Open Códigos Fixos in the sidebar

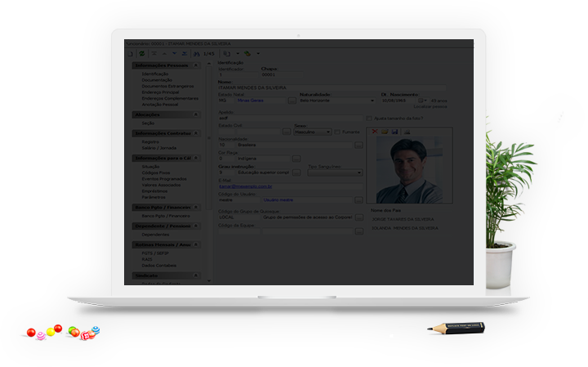click(156, 172)
